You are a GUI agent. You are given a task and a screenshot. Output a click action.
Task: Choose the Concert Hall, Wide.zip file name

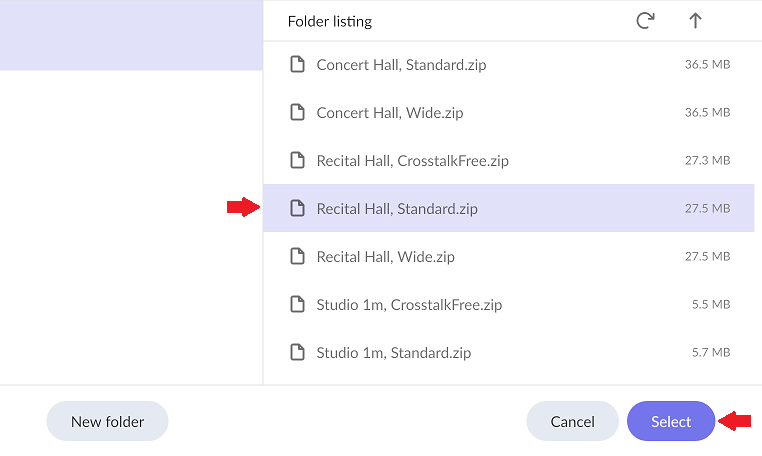390,113
